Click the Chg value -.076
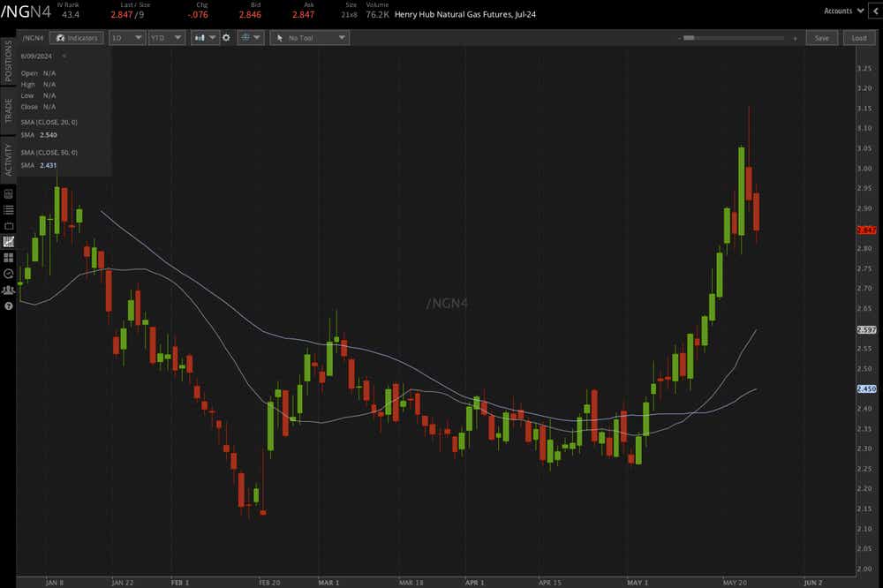Viewport: 883px width, 588px height. 198,15
